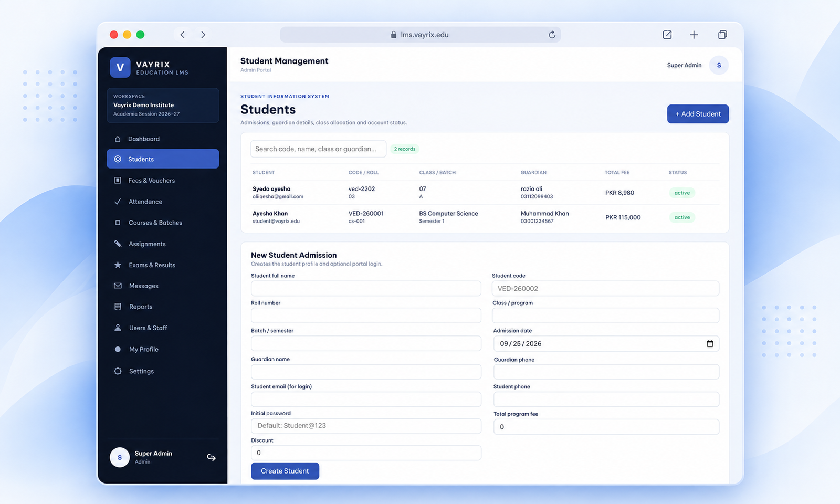Click the logout arrow icon beside Super Admin
Screen dimensions: 840x504
pos(211,457)
